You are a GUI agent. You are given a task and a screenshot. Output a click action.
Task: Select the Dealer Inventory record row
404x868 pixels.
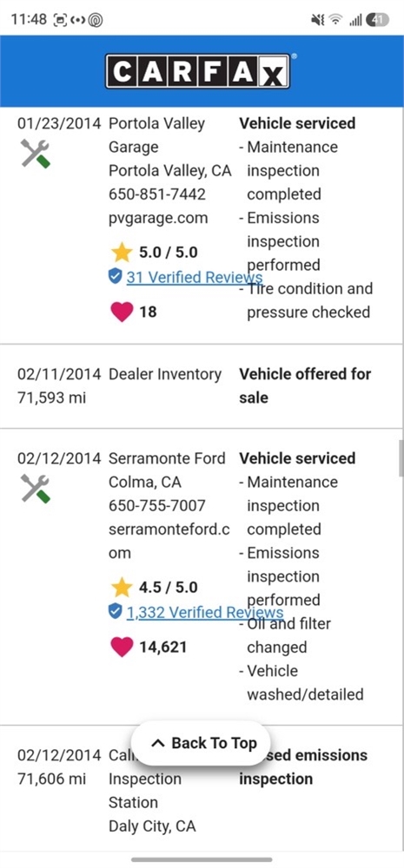tap(202, 386)
